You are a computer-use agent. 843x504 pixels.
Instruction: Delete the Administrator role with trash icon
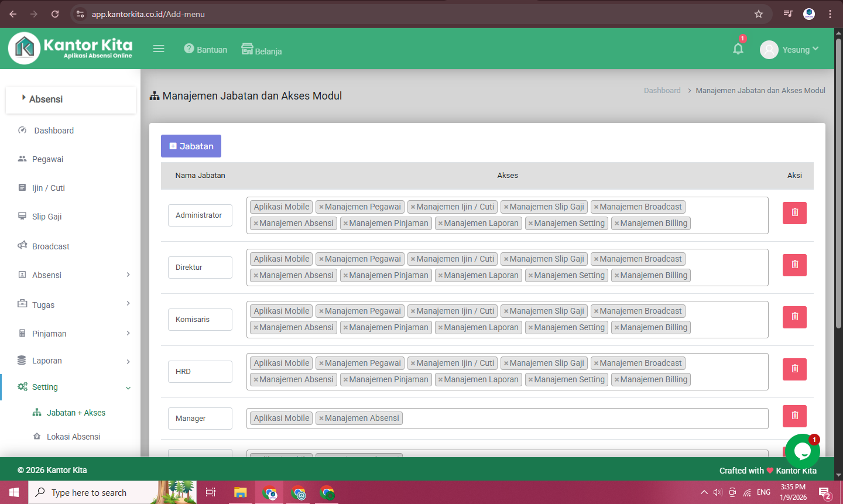pyautogui.click(x=794, y=213)
